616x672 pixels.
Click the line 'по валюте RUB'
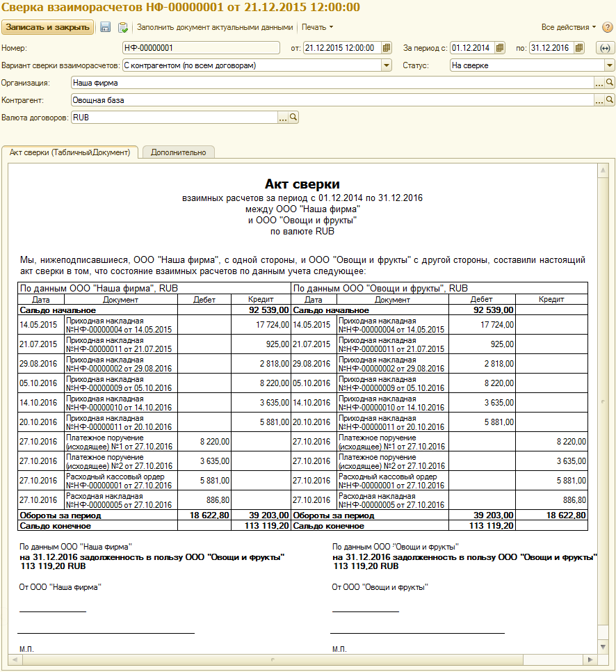(x=302, y=232)
